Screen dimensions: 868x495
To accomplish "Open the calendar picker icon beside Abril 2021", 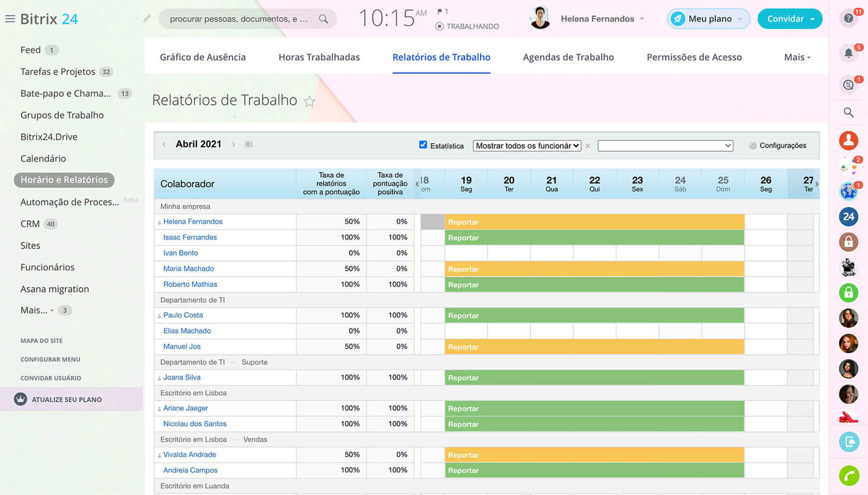I will click(249, 145).
